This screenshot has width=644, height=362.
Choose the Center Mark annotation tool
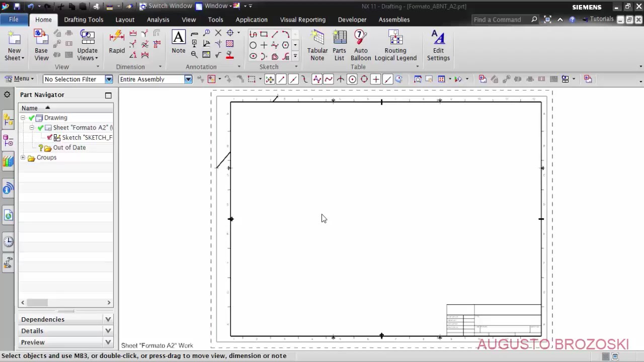[230, 33]
